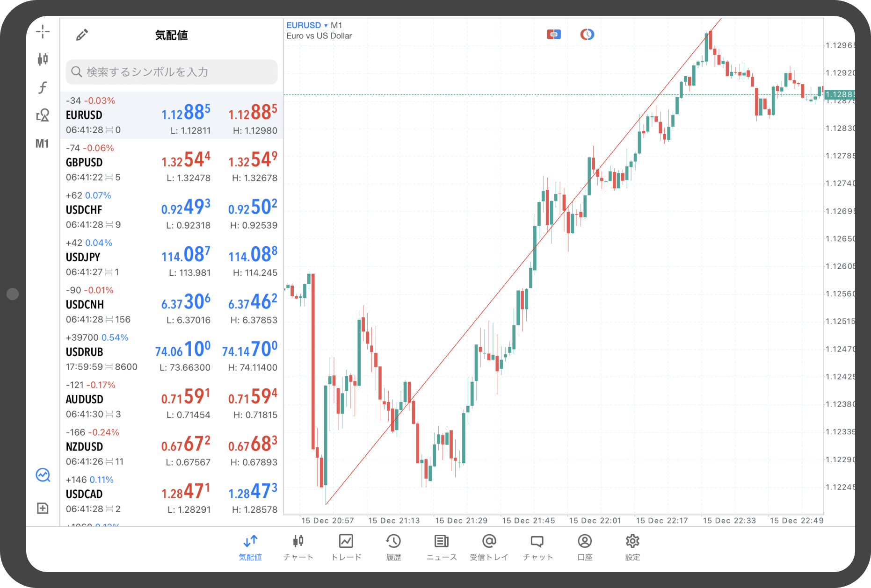Select the USDJPY quote row
The image size is (871, 588).
pos(171,258)
